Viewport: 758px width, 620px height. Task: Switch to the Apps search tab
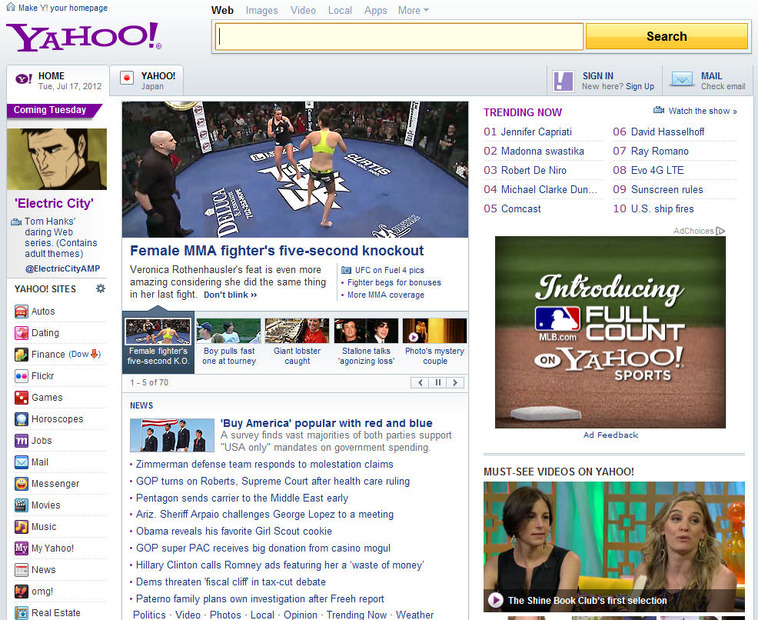(x=376, y=10)
